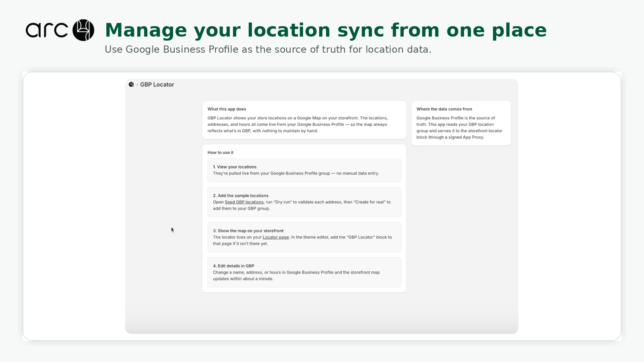Click the subtitle 'Use Google Business Profile as the source of truth'
This screenshot has height=362, width=644.
pyautogui.click(x=268, y=49)
